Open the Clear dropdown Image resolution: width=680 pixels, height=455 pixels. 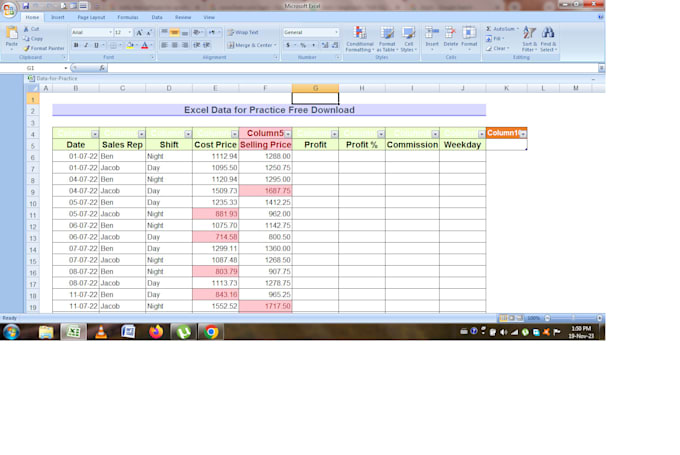[x=508, y=48]
